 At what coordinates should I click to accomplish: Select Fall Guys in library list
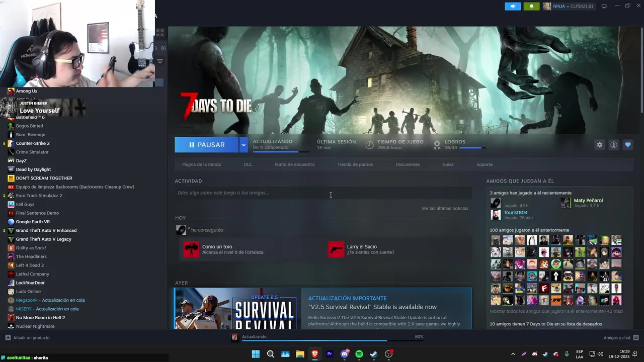pos(25,204)
